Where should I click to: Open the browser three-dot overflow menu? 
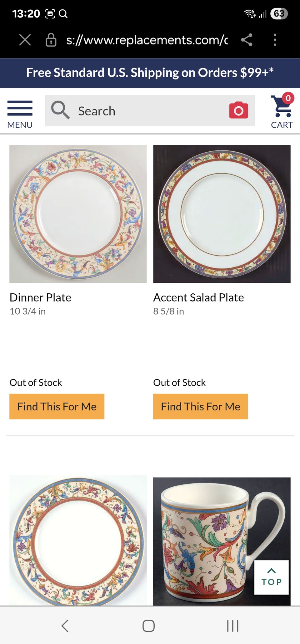point(275,40)
